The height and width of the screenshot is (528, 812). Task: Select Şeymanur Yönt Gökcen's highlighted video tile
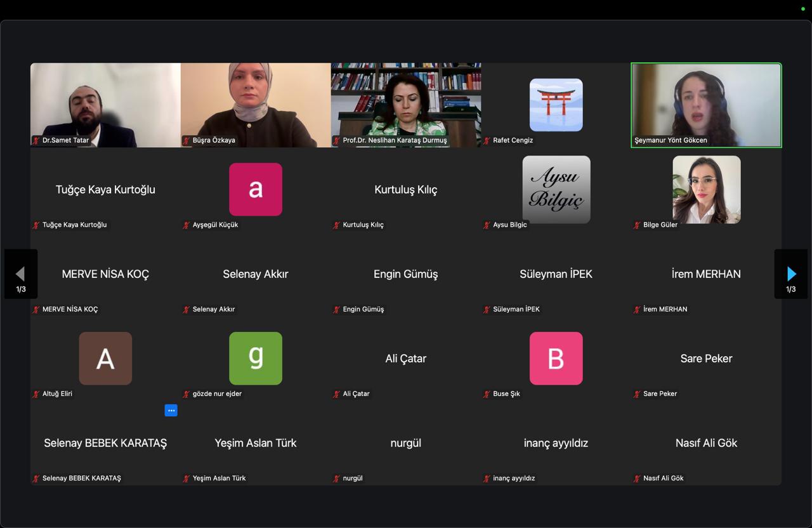pyautogui.click(x=706, y=105)
